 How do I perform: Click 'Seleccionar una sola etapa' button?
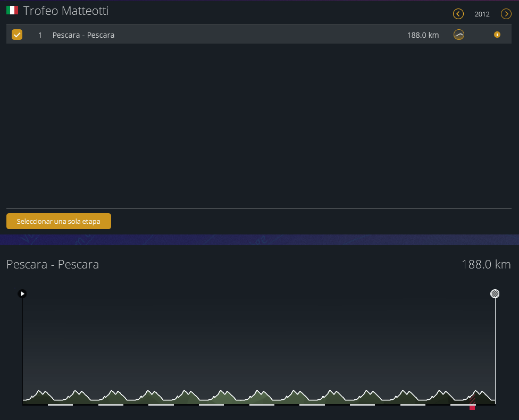(58, 221)
